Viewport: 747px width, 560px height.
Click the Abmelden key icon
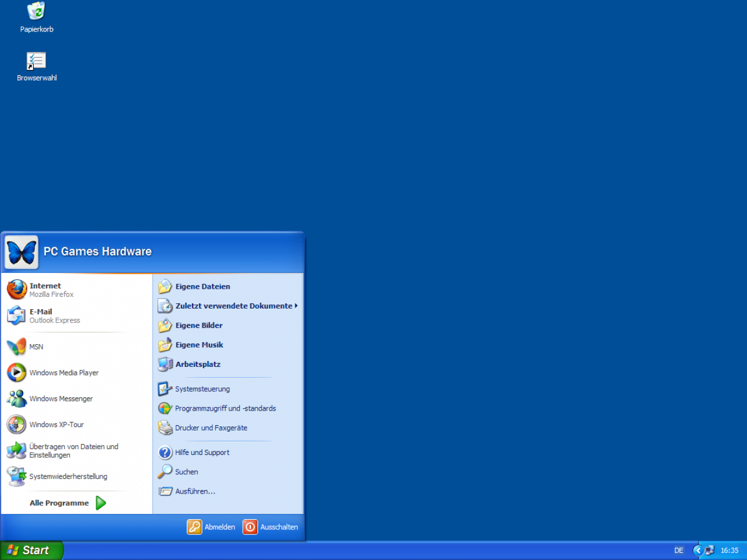[194, 527]
